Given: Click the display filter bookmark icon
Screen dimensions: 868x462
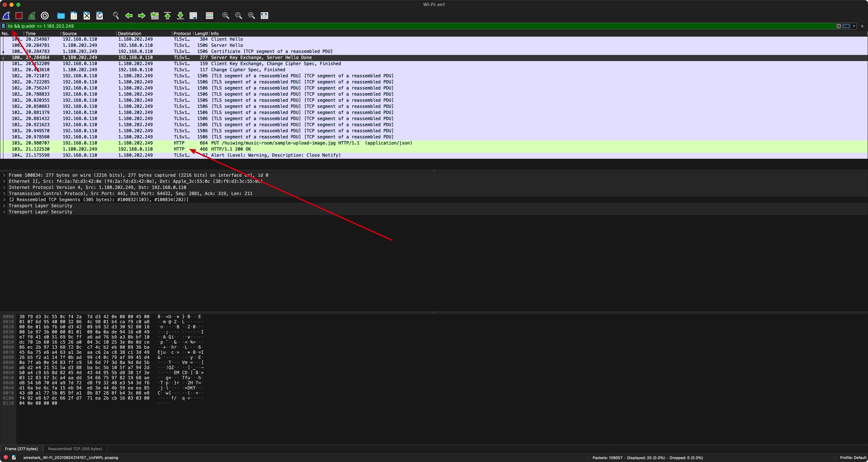Looking at the screenshot, I should (3, 26).
